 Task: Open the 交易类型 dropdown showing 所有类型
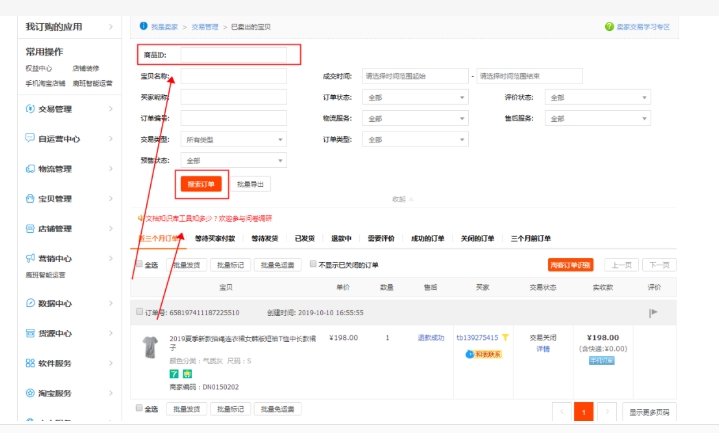tap(233, 139)
